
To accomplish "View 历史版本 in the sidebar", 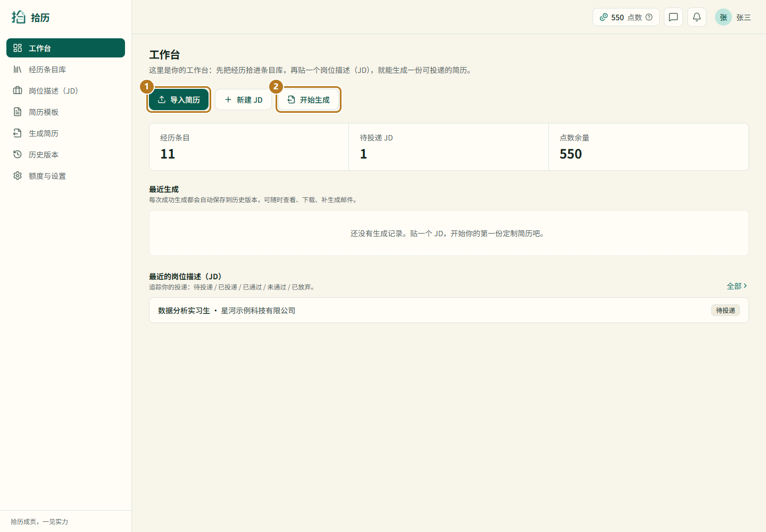I will (65, 154).
